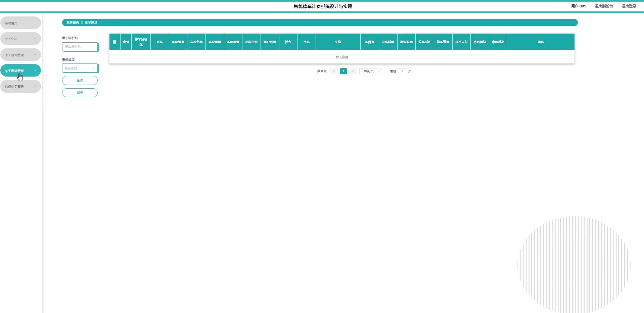Click the 小时单价 column header
The image size is (644, 313).
[251, 42]
